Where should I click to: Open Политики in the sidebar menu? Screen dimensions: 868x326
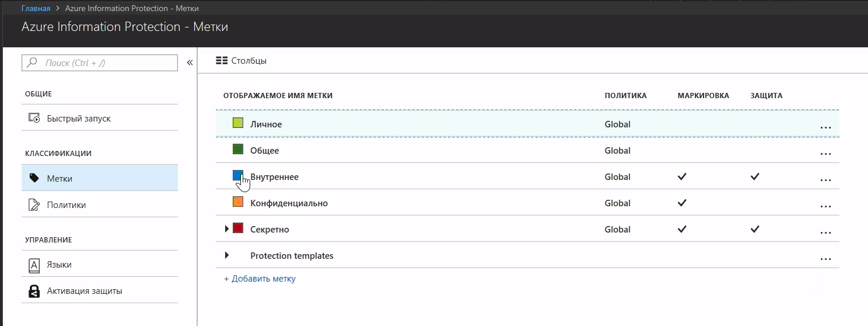pos(66,205)
